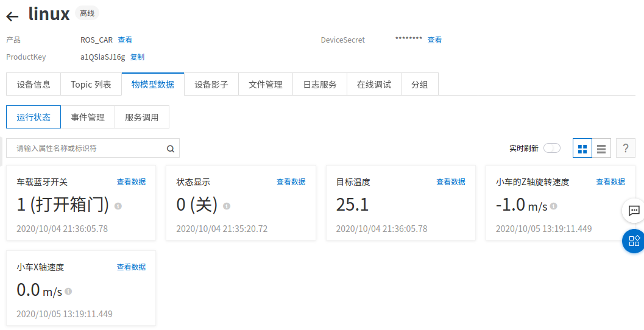Click info icon beside 0.0 m/s
The image size is (644, 330).
point(68,291)
